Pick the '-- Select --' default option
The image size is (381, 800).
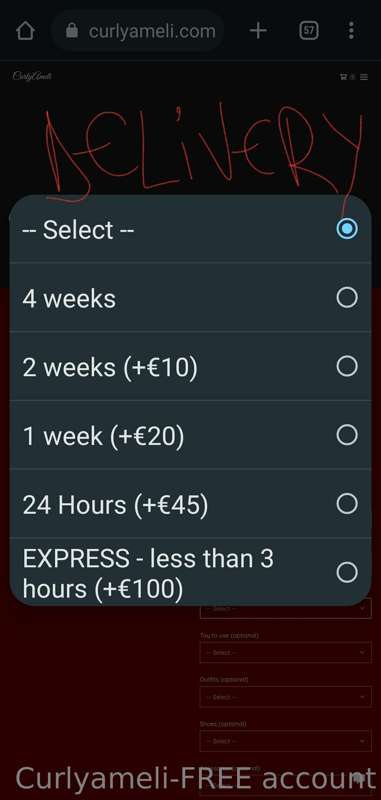pos(190,229)
